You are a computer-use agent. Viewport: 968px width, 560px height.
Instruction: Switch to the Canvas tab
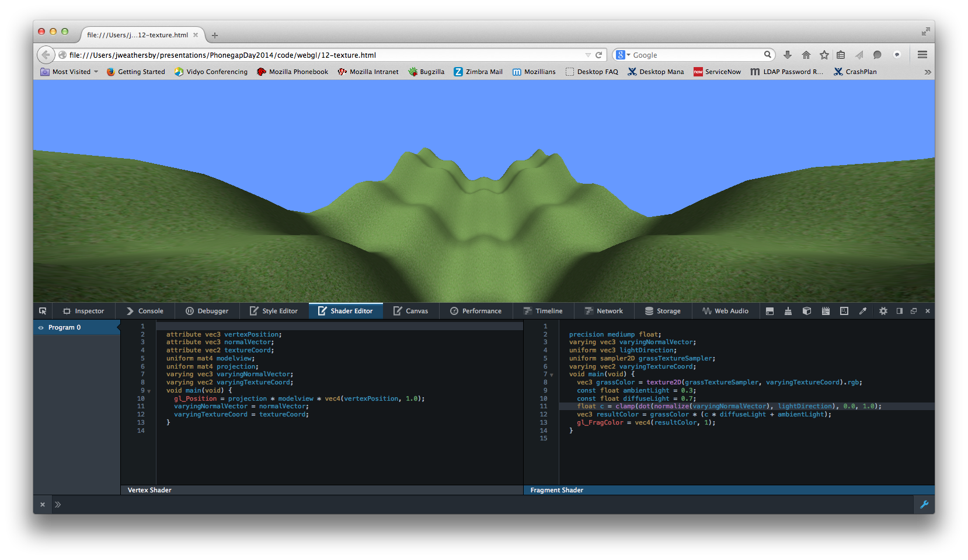click(x=411, y=311)
